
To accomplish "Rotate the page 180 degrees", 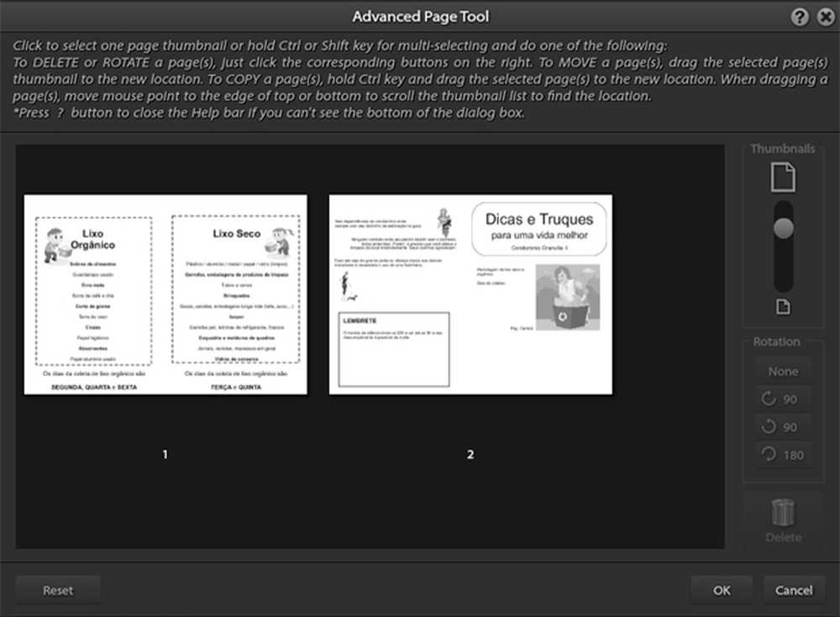I will coord(782,454).
